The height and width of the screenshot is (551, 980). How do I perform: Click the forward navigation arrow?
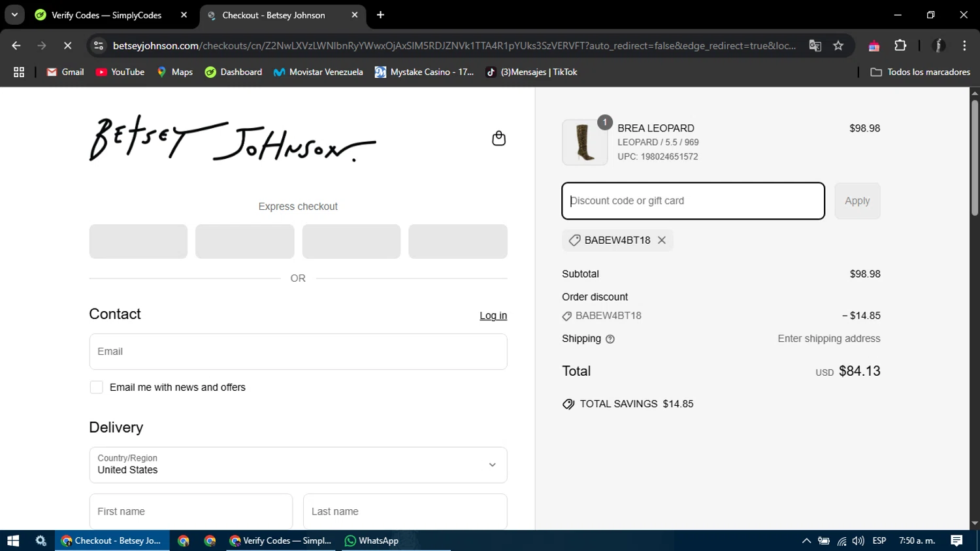click(42, 46)
